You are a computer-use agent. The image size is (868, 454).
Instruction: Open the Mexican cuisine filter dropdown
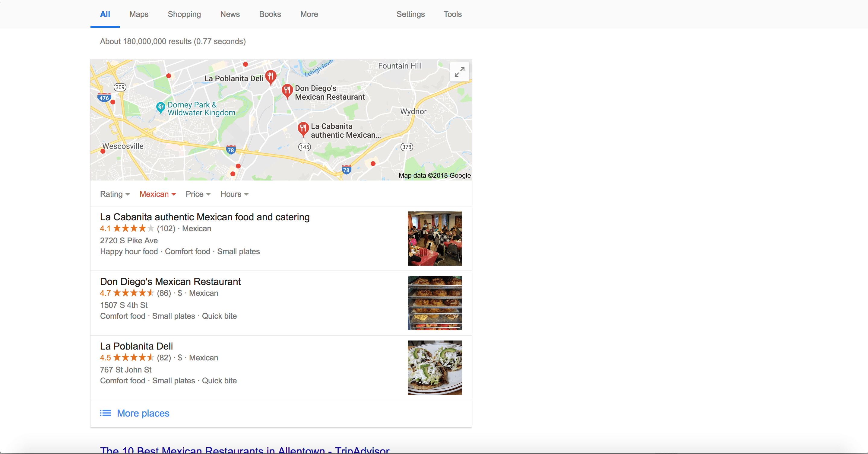click(158, 194)
